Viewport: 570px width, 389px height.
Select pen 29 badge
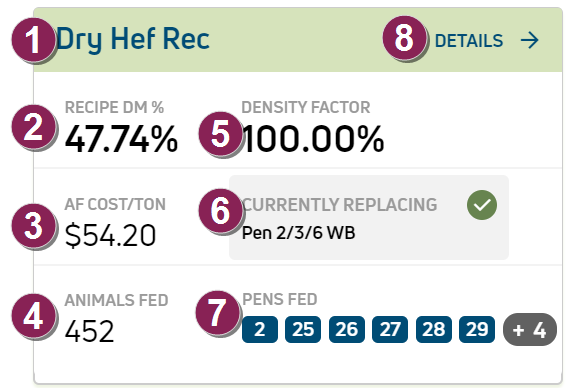(477, 329)
